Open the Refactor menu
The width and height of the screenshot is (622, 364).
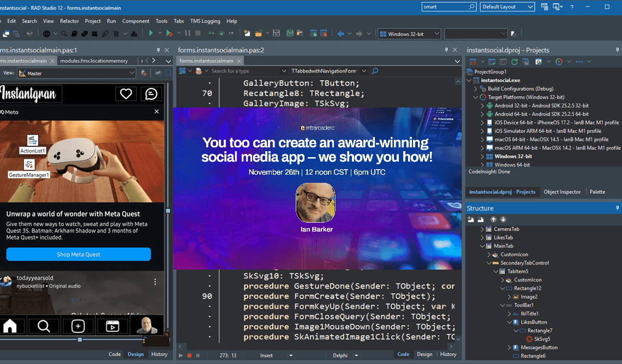point(69,21)
